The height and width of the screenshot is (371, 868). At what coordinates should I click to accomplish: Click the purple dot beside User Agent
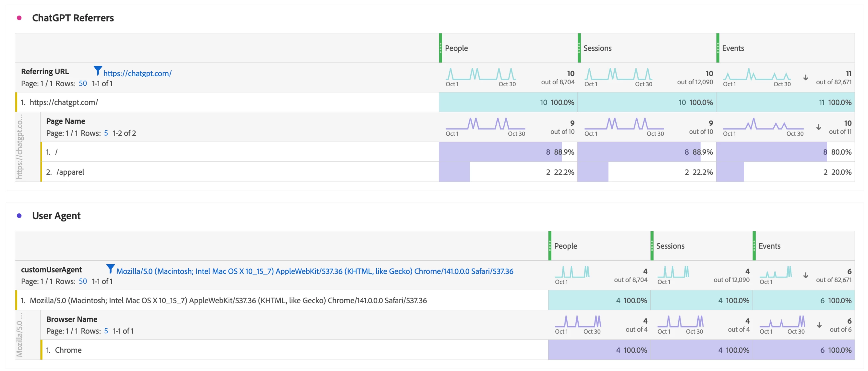pos(19,216)
